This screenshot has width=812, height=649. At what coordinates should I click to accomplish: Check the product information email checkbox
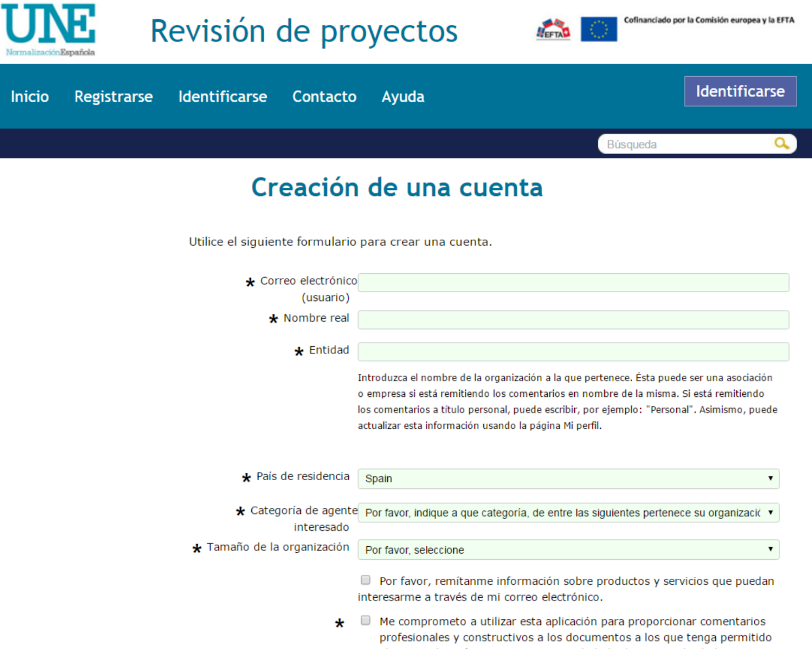(365, 580)
